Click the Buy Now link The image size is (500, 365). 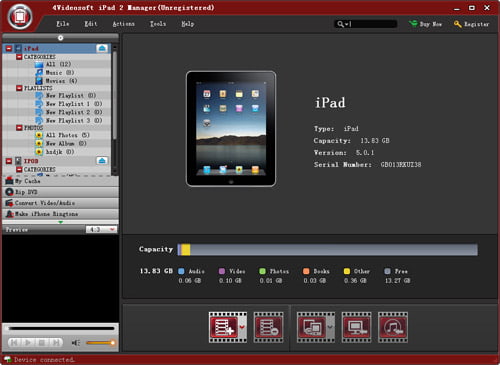(x=426, y=24)
